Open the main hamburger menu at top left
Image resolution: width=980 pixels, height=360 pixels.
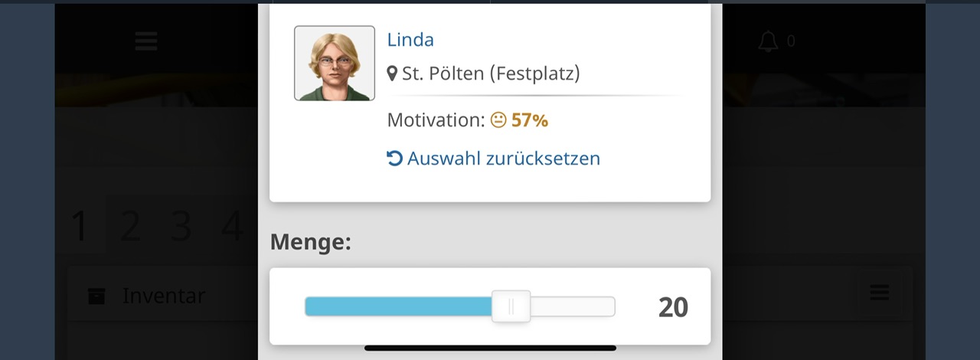pyautogui.click(x=145, y=41)
